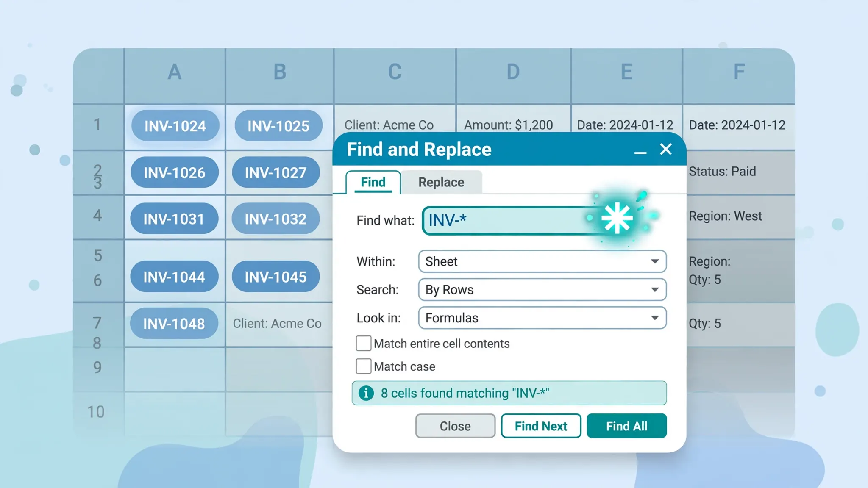Select cell INV-1045

click(x=275, y=277)
